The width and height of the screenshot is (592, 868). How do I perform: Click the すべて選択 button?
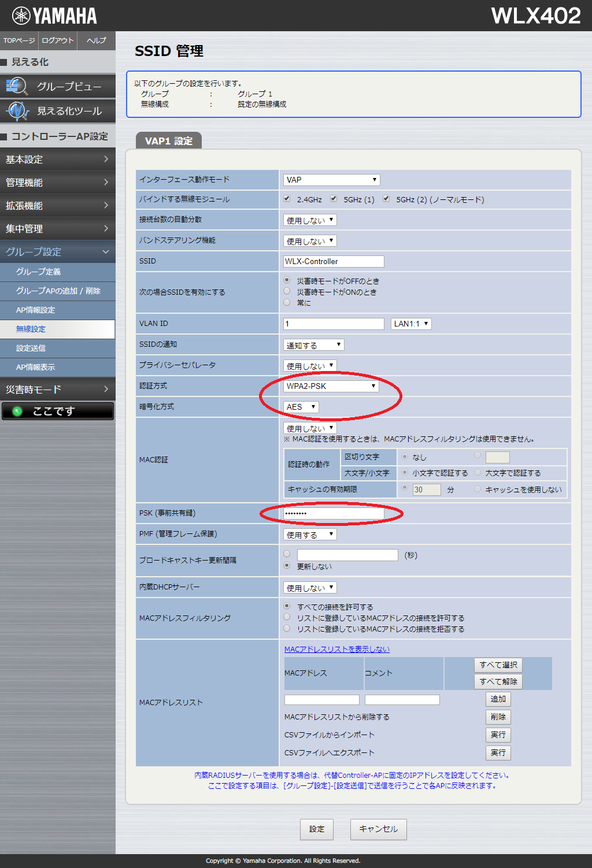(498, 665)
